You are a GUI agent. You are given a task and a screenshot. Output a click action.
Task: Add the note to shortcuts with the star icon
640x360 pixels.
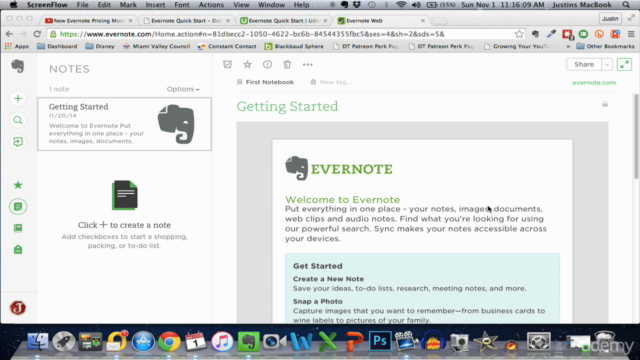coord(247,64)
